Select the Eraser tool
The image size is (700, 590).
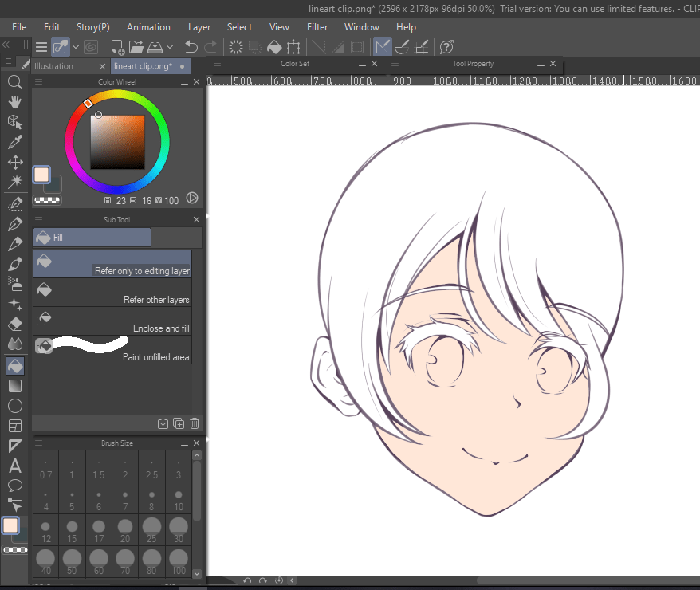click(14, 324)
